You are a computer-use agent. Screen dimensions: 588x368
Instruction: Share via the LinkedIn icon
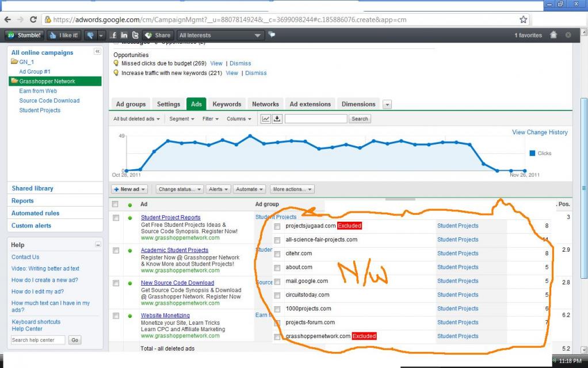click(x=124, y=35)
